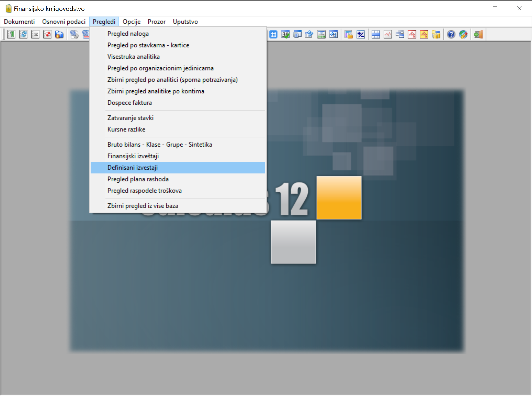The width and height of the screenshot is (532, 396).
Task: Click the red line chart toolbar icon
Action: coord(388,35)
